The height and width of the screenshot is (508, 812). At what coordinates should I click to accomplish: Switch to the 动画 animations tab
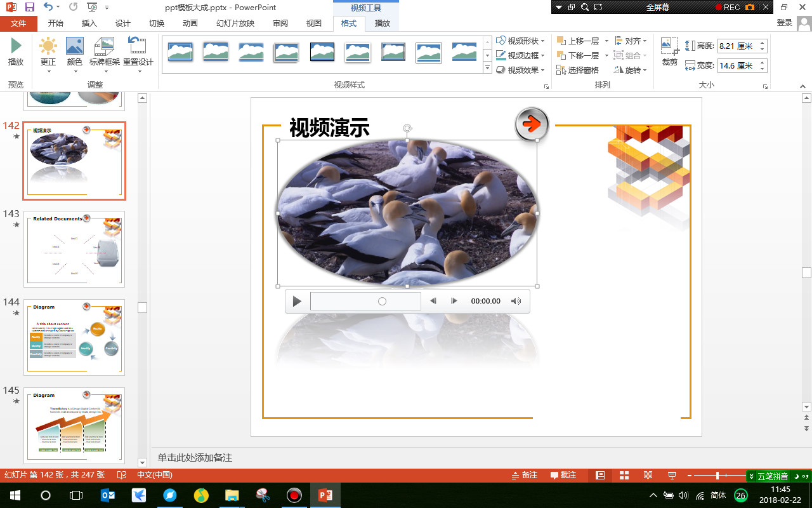point(190,23)
